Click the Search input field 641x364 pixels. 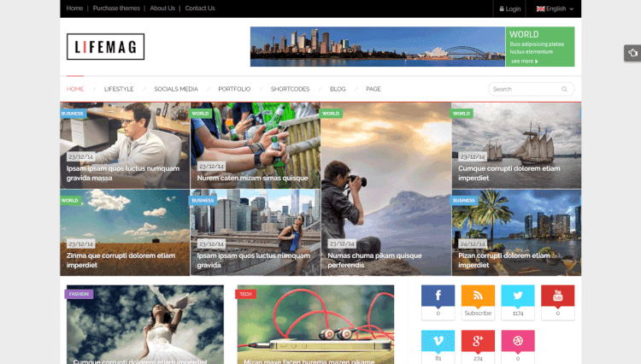[x=531, y=89]
